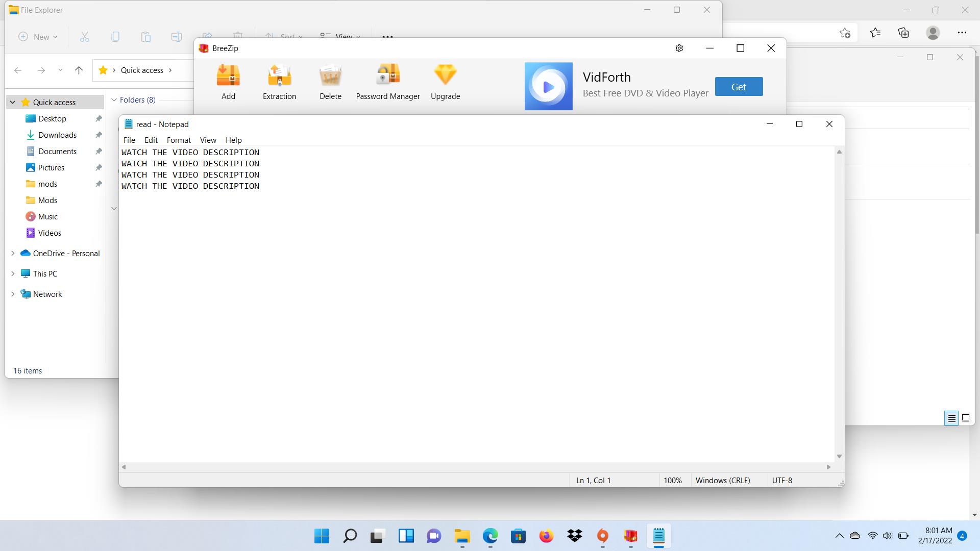
Task: Click the Get button for VidForth
Action: [738, 87]
